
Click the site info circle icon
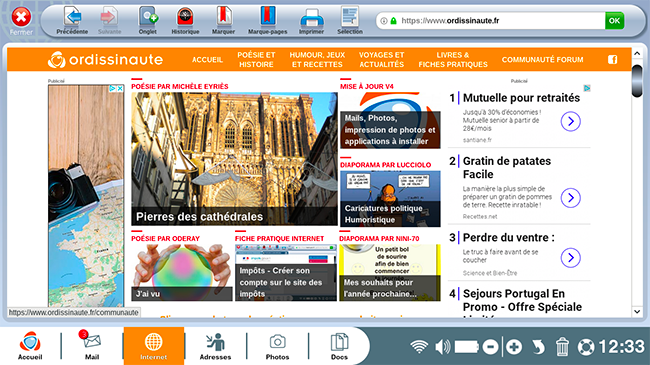(x=384, y=21)
